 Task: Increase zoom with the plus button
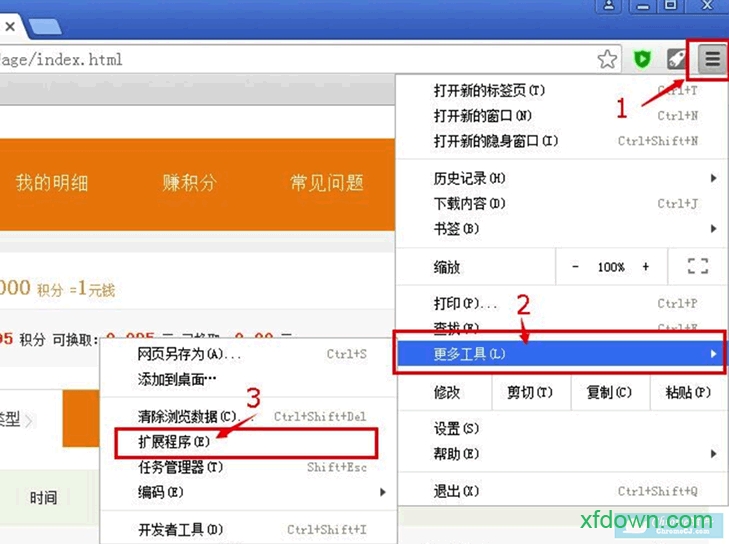click(x=646, y=266)
